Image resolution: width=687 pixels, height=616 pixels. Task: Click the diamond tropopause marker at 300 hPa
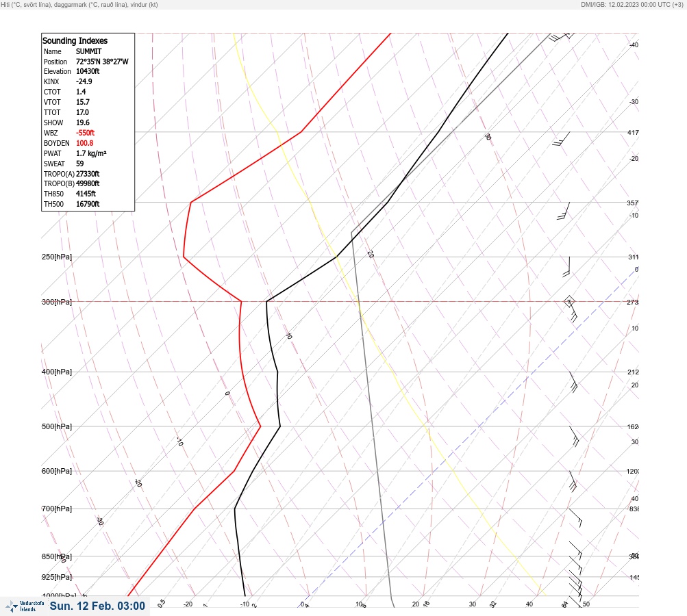click(x=569, y=301)
